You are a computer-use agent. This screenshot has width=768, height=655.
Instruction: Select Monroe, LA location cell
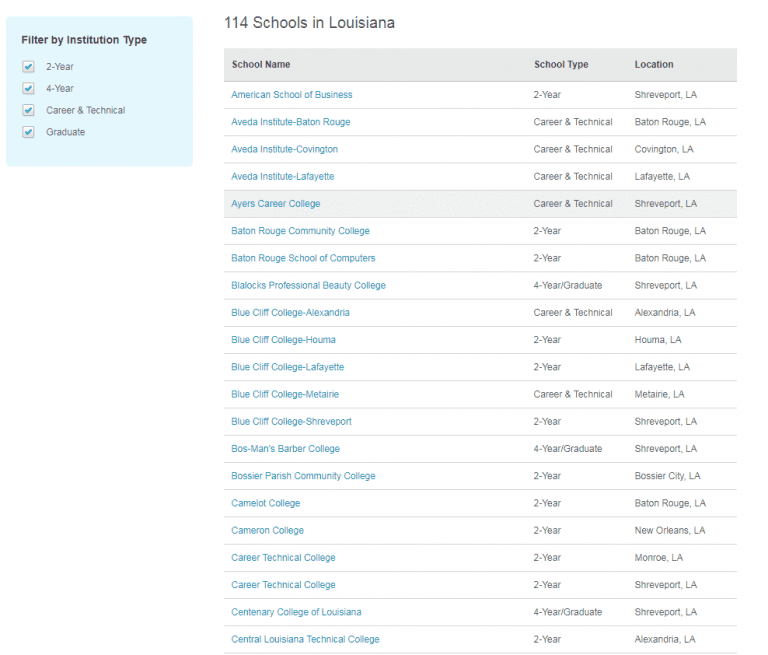point(659,558)
